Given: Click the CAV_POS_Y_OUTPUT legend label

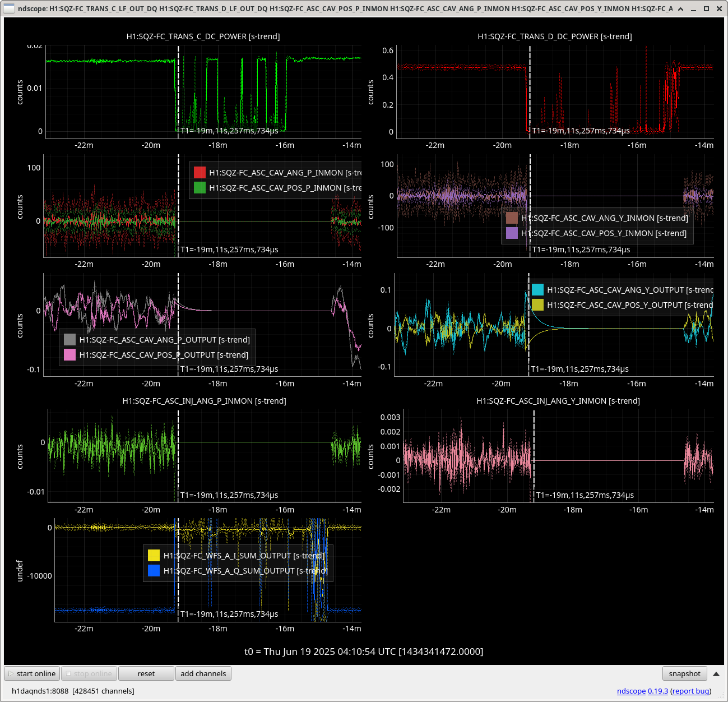Looking at the screenshot, I should tap(630, 305).
